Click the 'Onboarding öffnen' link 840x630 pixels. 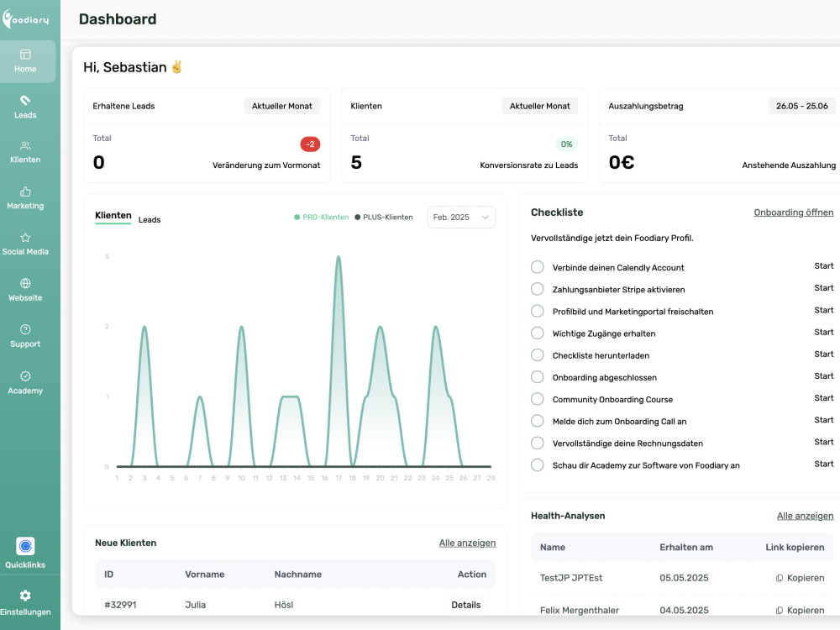click(794, 213)
